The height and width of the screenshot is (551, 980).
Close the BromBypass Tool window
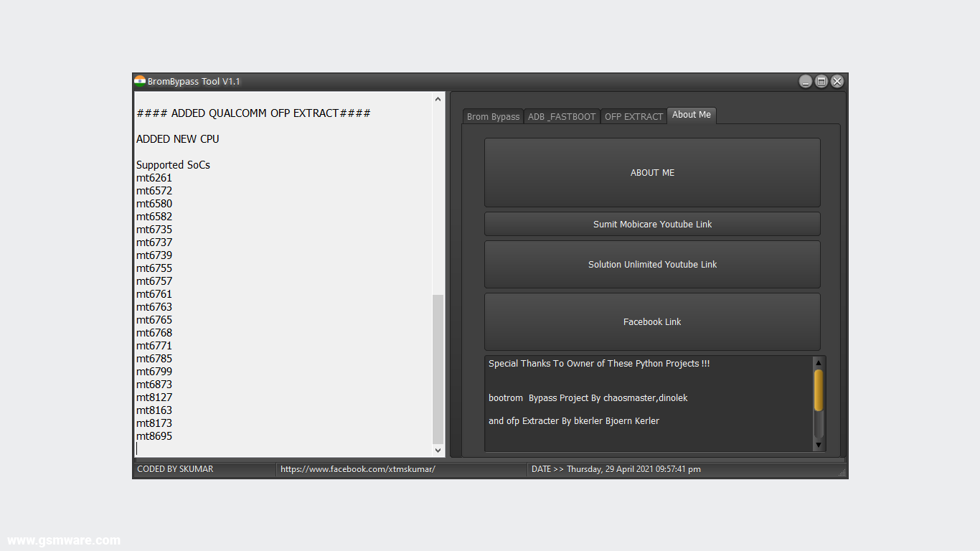coord(837,82)
